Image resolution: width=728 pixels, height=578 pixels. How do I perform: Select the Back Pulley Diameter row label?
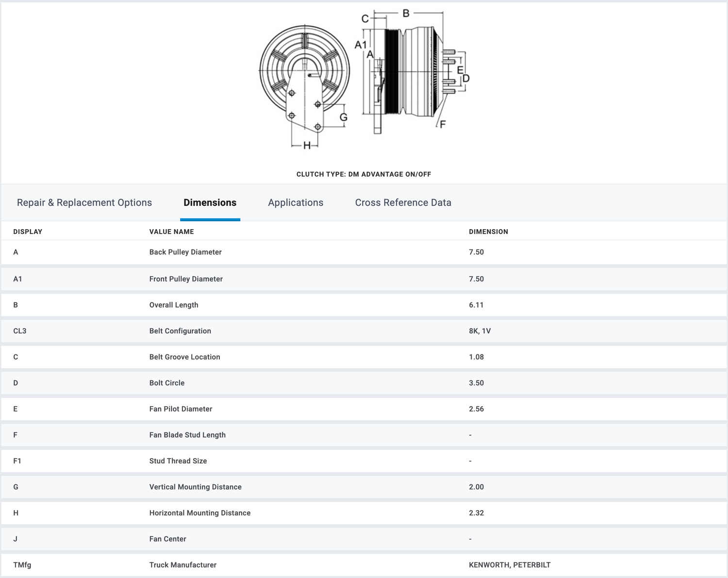coord(185,252)
